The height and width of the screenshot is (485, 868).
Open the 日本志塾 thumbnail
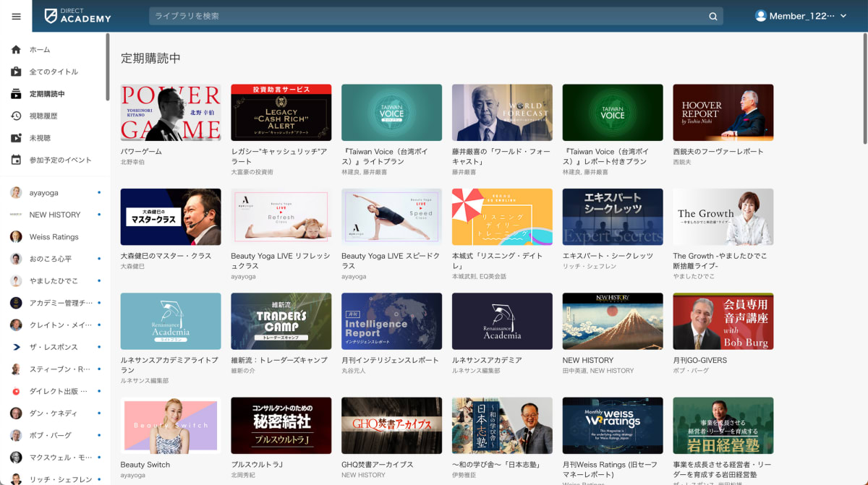pos(502,425)
